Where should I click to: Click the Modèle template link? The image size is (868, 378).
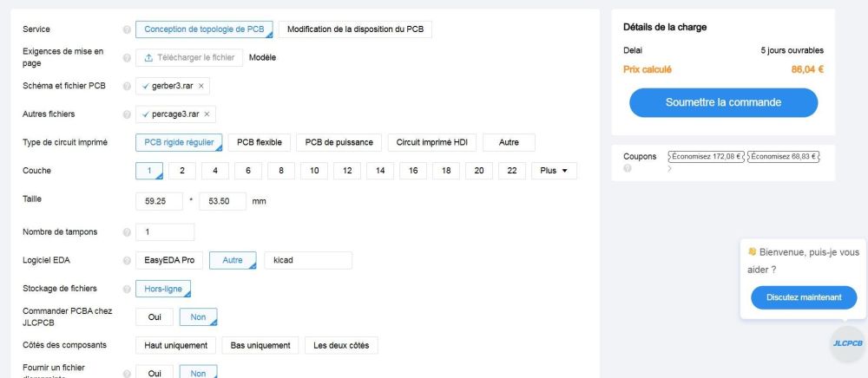(263, 58)
